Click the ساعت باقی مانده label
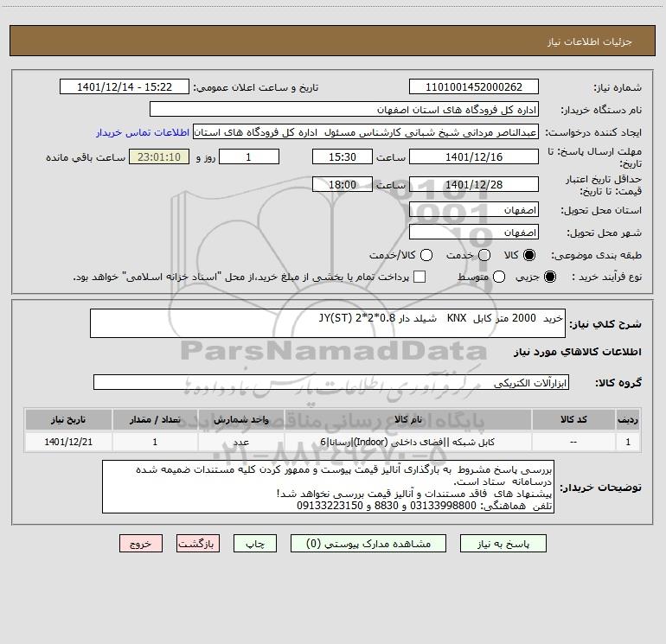This screenshot has height=644, width=666. click(86, 157)
